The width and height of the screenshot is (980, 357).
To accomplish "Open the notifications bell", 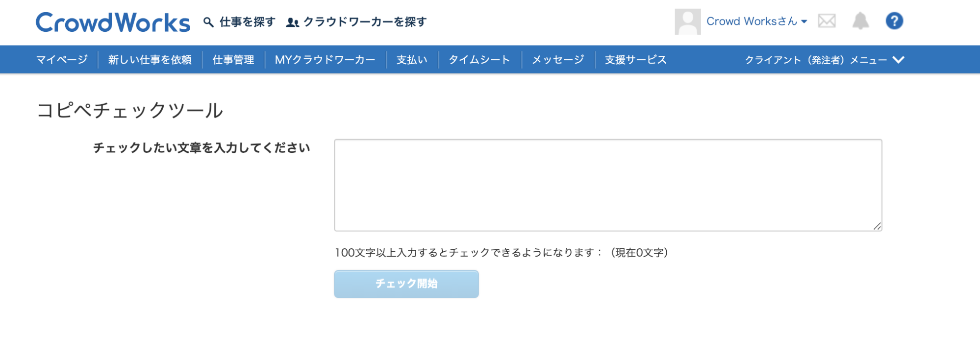I will pos(860,21).
